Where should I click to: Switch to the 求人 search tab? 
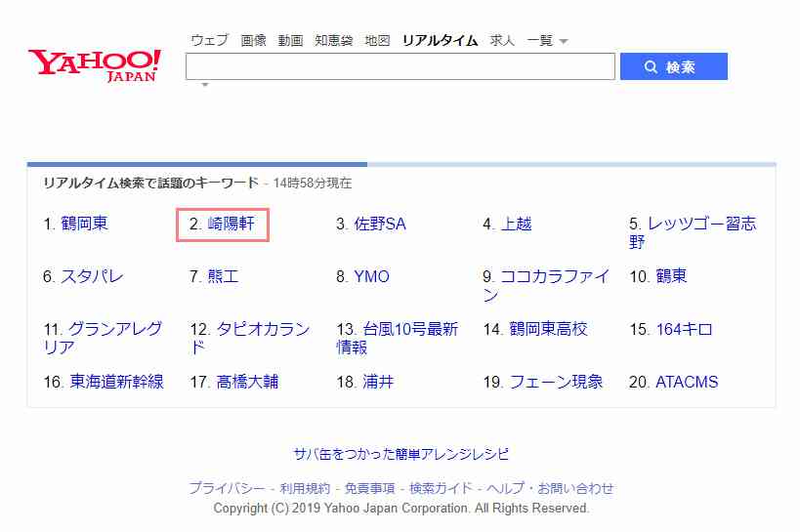coord(502,40)
